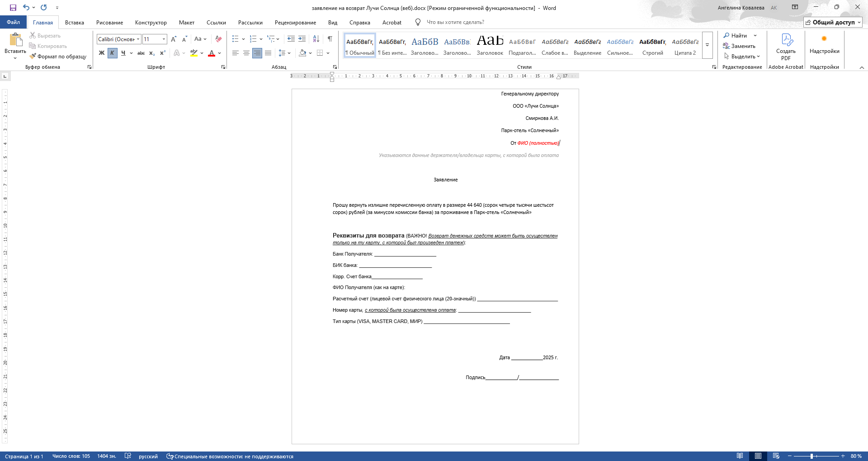868x461 pixels.
Task: Cut the selection with Вырезать
Action: pyautogui.click(x=45, y=35)
